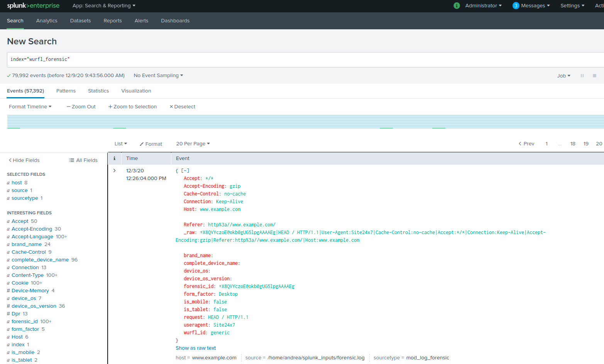This screenshot has width=604, height=364.
Task: Go to results page 19
Action: 586,144
